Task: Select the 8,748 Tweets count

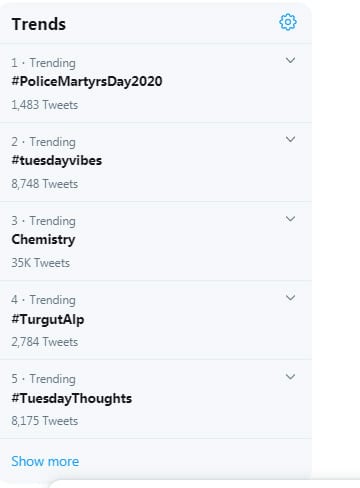Action: pyautogui.click(x=45, y=184)
